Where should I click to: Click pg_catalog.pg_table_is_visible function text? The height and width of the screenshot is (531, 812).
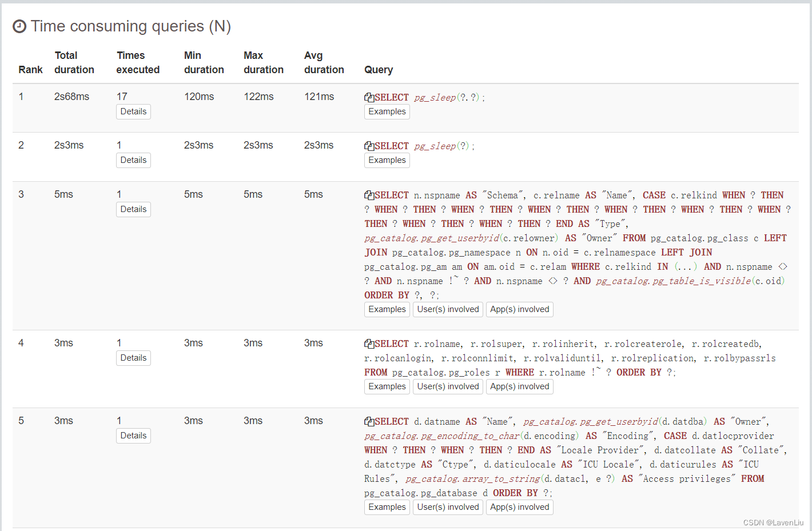click(x=674, y=281)
